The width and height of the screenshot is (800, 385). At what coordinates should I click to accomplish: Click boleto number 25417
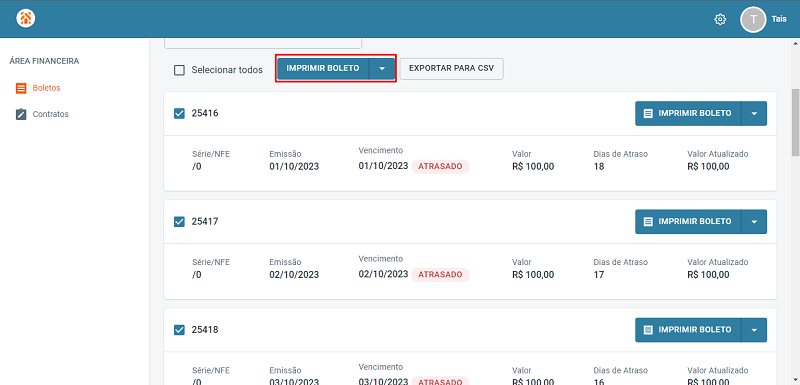coord(205,221)
